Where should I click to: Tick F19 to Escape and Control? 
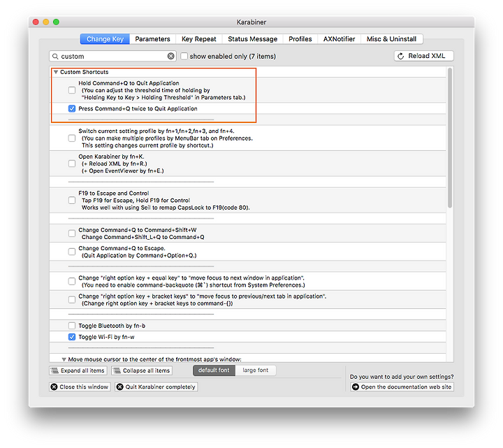coord(72,201)
